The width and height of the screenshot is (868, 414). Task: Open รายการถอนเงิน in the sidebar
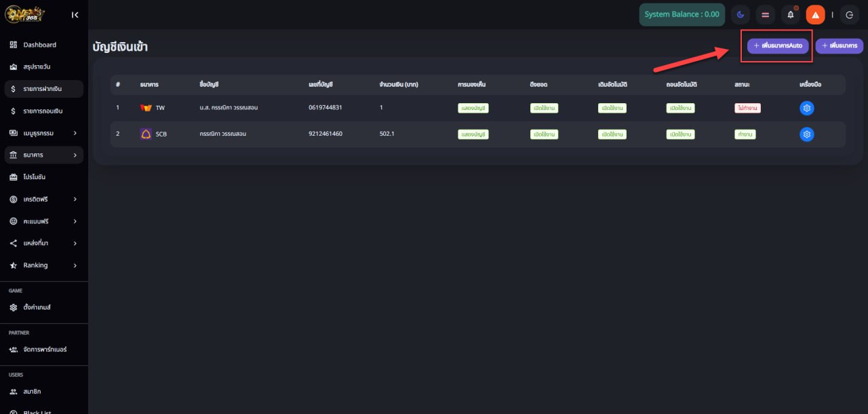tap(43, 111)
